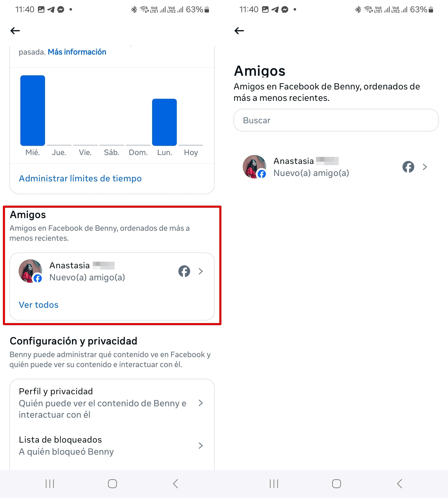
Task: Open Más información link
Action: pos(77,52)
